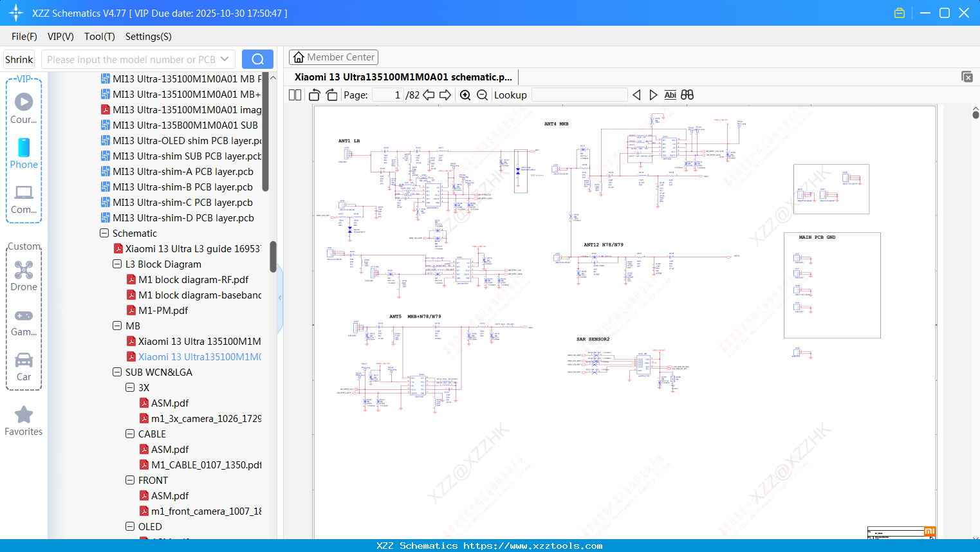
Task: Open search with the binoculars icon
Action: [x=687, y=95]
